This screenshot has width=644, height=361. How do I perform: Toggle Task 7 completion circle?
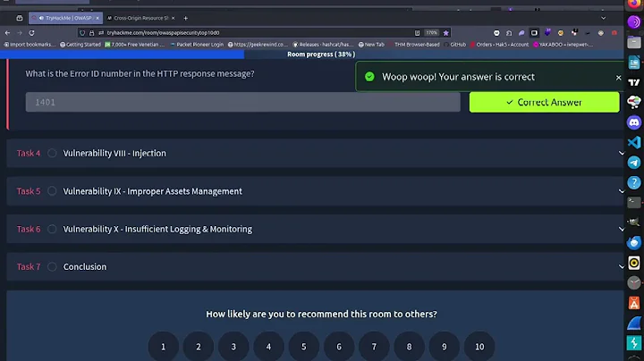click(52, 266)
